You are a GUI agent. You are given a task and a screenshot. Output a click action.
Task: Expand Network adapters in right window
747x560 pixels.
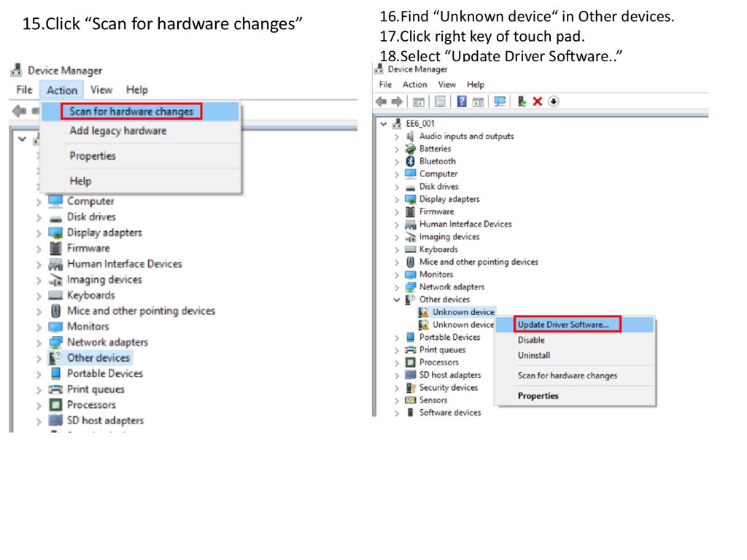point(397,287)
